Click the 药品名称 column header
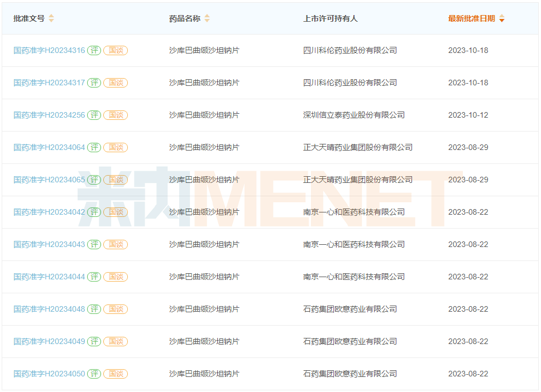The height and width of the screenshot is (392, 541). (x=185, y=18)
